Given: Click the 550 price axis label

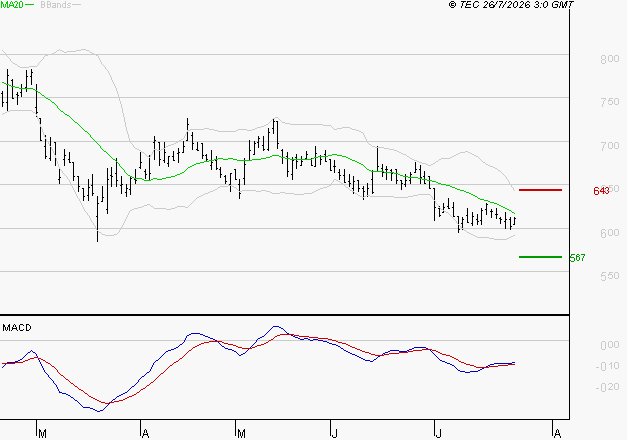Looking at the screenshot, I should (x=610, y=276).
